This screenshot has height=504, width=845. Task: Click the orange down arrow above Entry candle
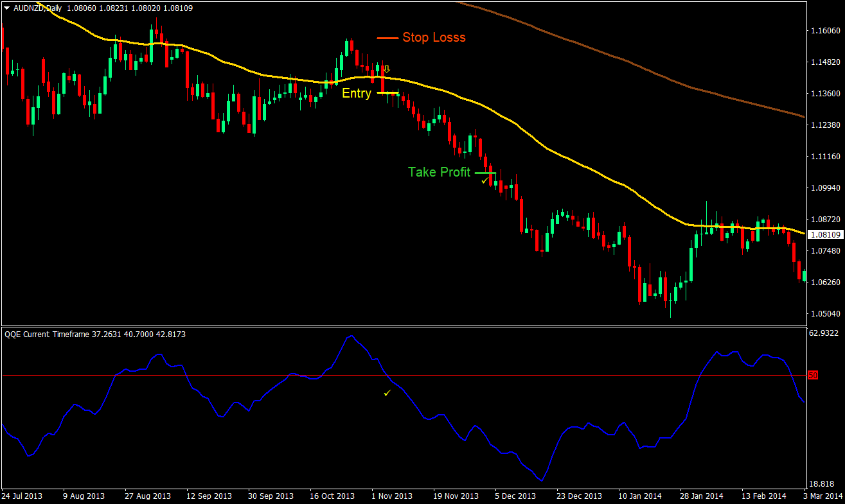(x=386, y=69)
